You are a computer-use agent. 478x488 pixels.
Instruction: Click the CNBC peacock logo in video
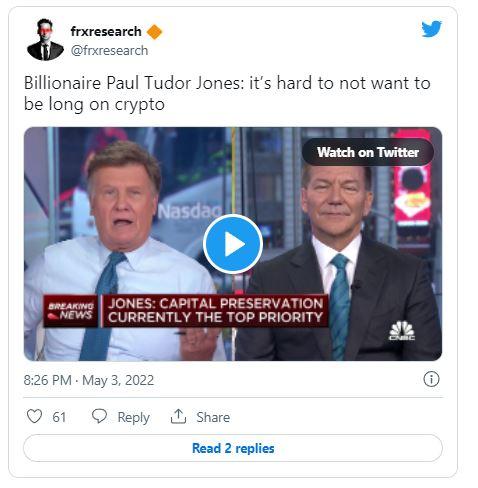402,330
